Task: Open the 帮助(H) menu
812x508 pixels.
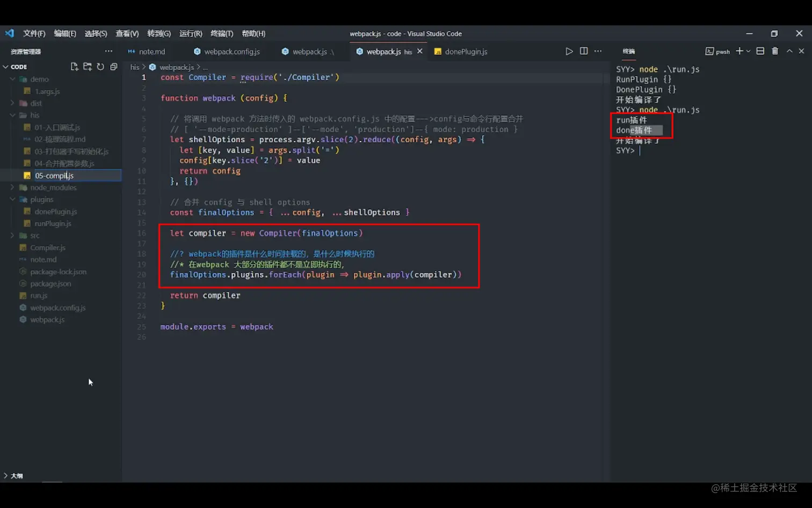Action: 253,33
